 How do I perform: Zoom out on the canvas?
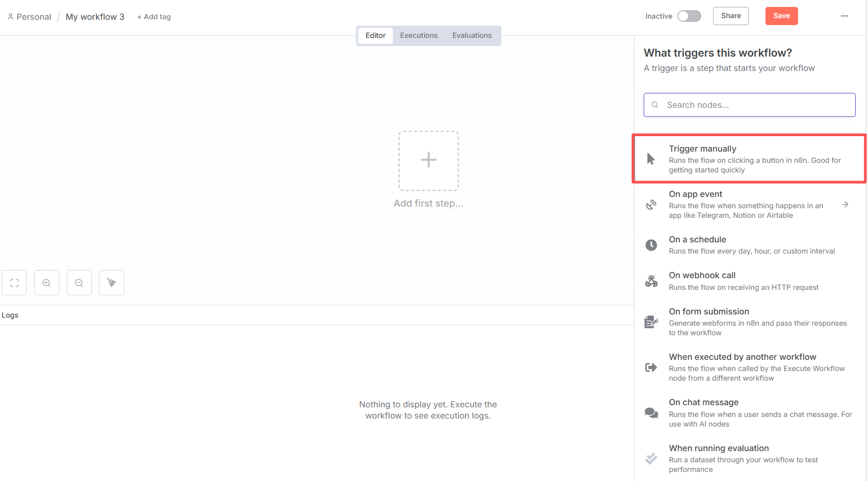79,283
